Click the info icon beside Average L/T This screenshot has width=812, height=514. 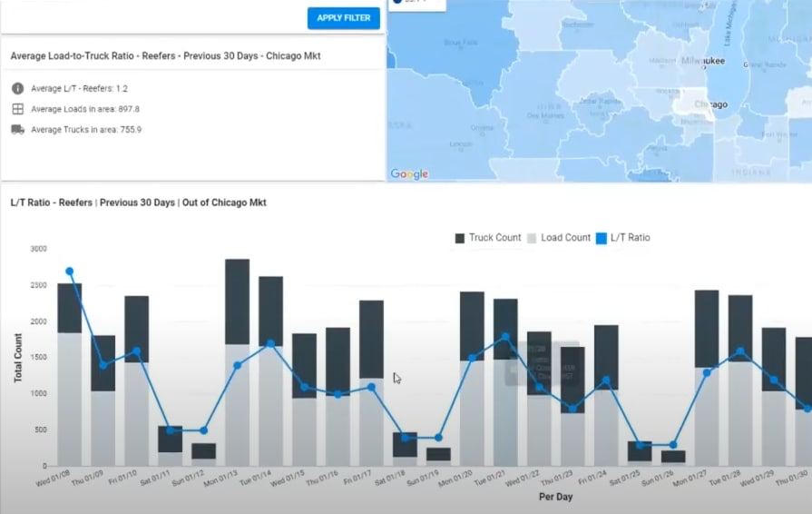17,88
